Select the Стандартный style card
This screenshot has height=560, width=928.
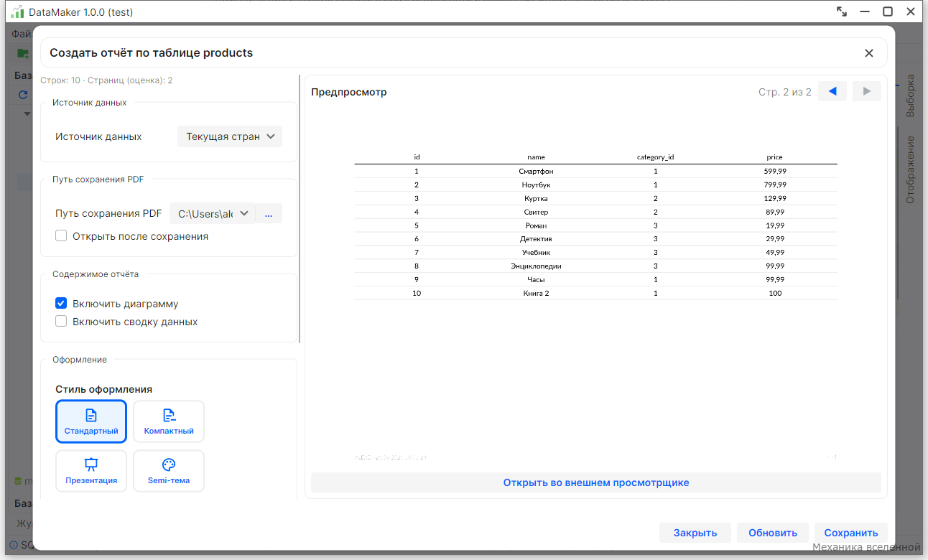[91, 421]
